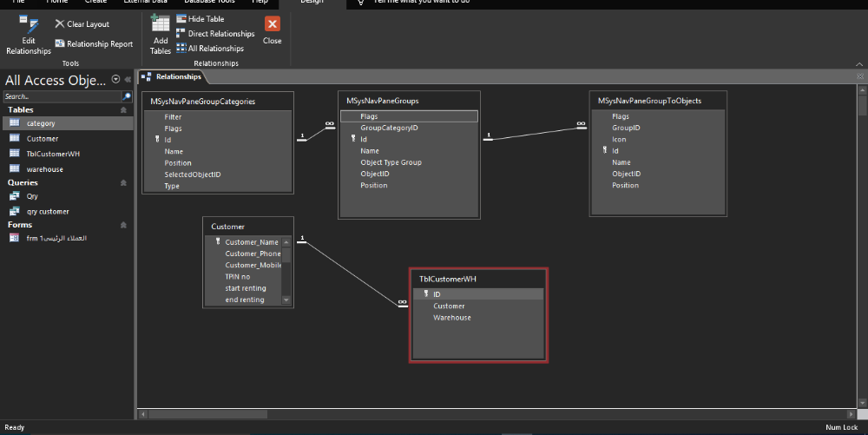
Task: Select start renting field
Action: pos(244,288)
